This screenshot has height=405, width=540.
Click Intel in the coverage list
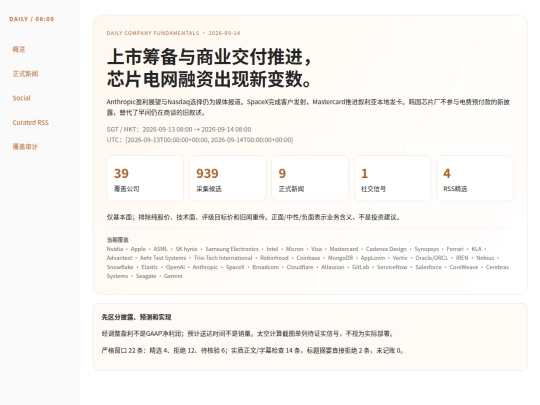[272, 249]
